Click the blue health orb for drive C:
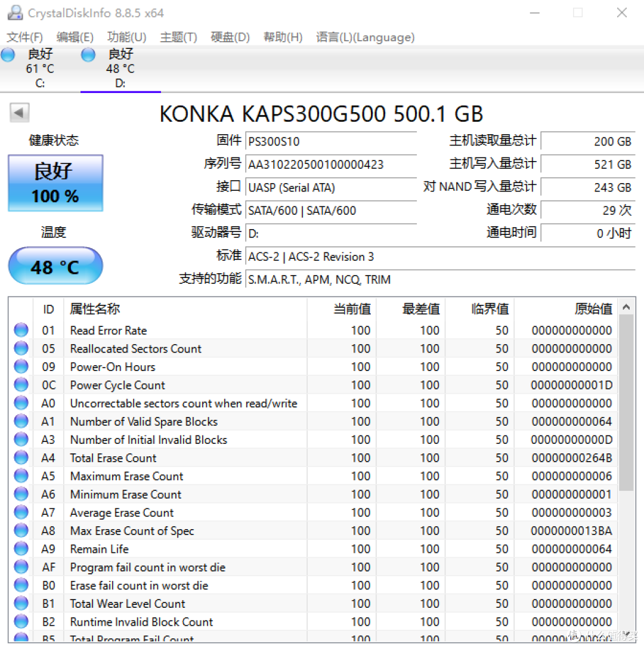644x649 pixels. pos(8,55)
